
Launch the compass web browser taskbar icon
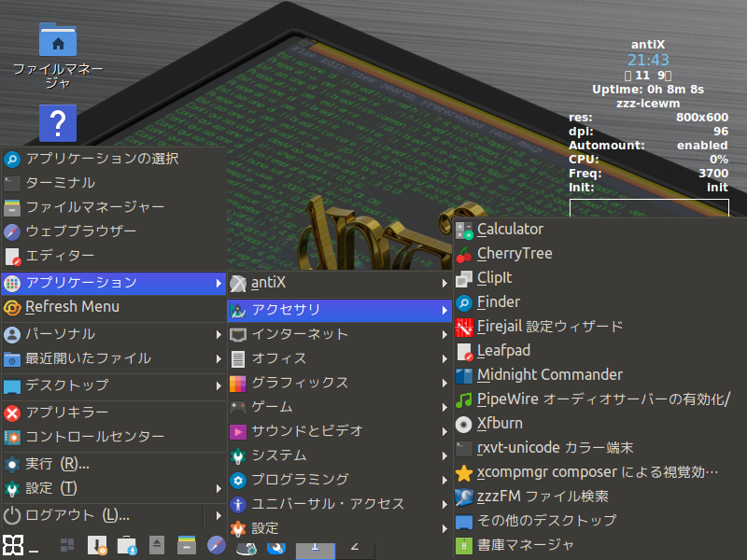[x=217, y=545]
